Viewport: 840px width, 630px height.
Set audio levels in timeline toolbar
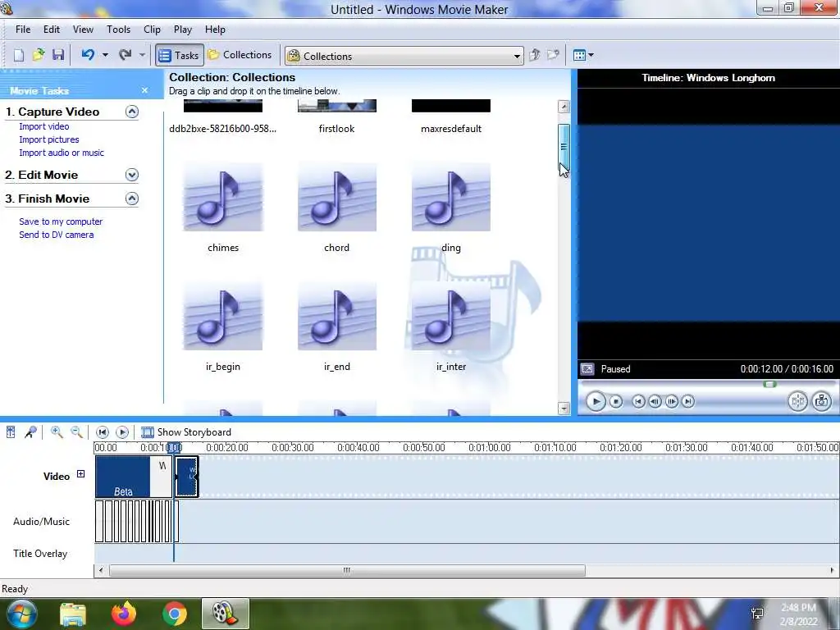click(11, 431)
